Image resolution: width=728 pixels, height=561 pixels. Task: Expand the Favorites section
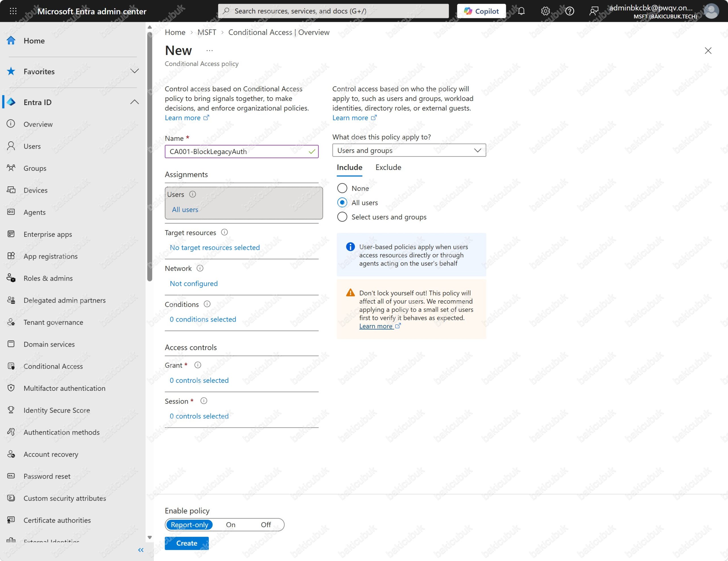pyautogui.click(x=134, y=71)
